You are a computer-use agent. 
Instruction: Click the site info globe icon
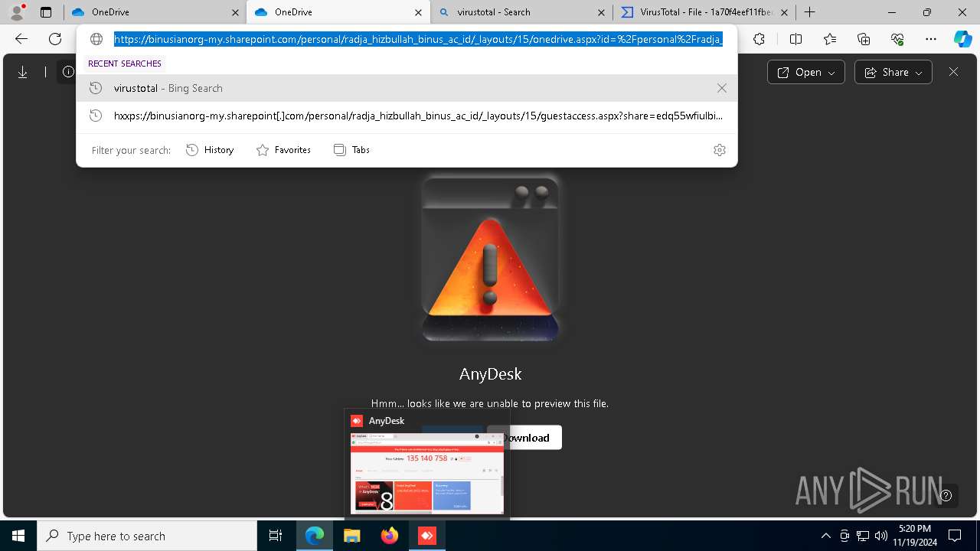coord(96,39)
